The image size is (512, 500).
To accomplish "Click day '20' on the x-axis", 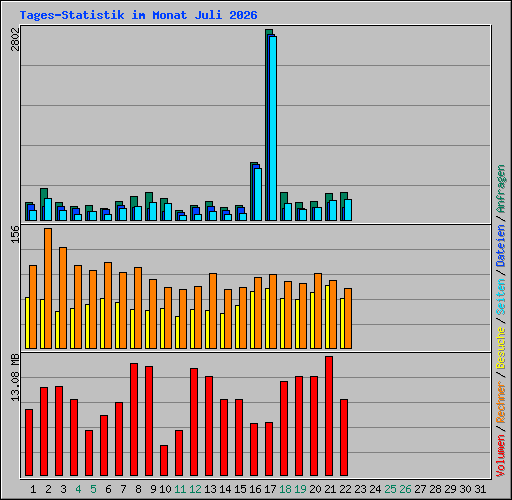I will click(x=315, y=489).
